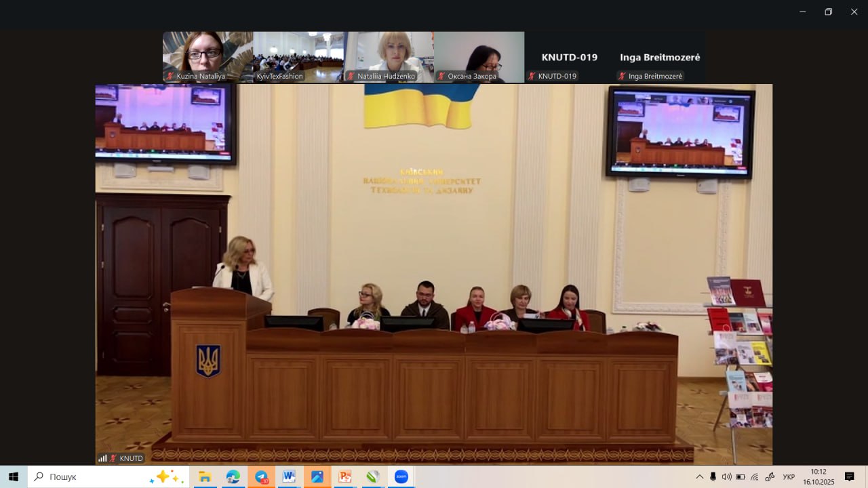Open the Photos app taskbar icon
Image resolution: width=868 pixels, height=488 pixels.
(x=317, y=476)
